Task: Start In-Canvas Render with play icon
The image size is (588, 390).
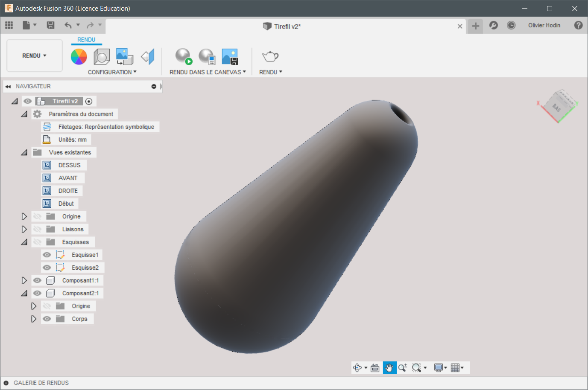Action: (184, 56)
